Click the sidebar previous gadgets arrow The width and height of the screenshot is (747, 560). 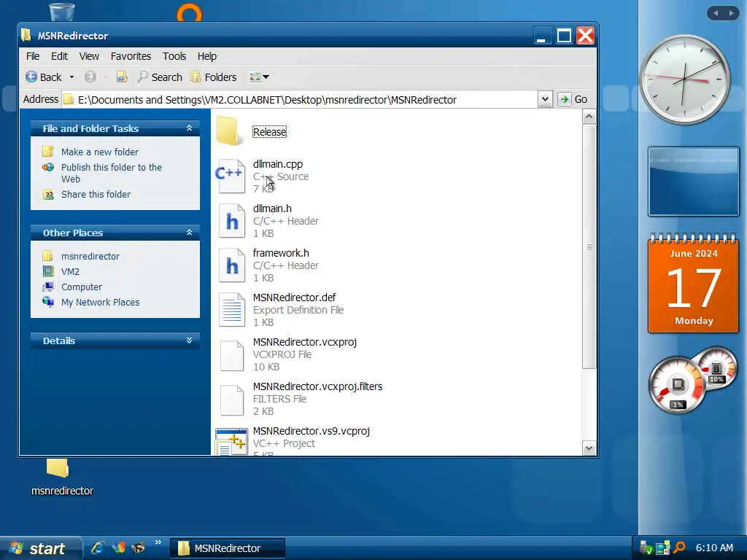click(716, 13)
